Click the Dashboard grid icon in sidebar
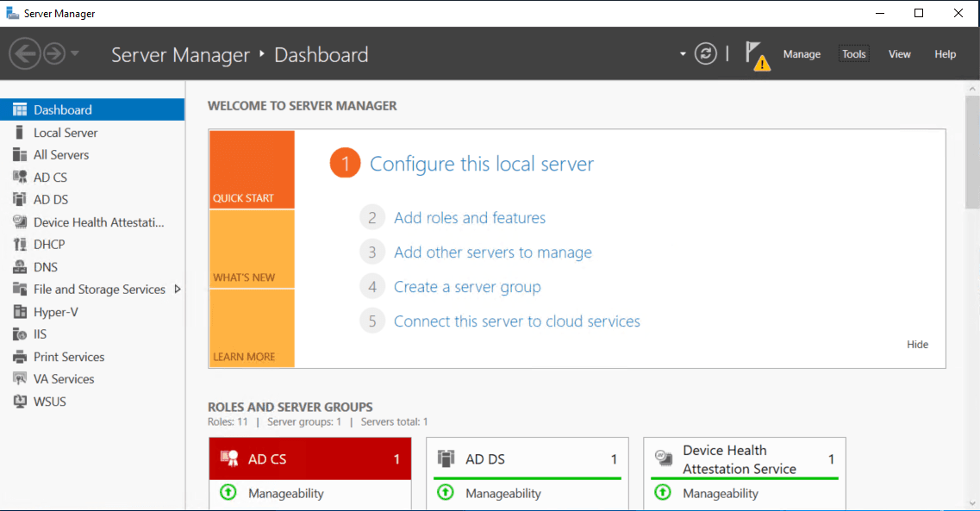Screen dimensions: 980x511 pyautogui.click(x=20, y=110)
